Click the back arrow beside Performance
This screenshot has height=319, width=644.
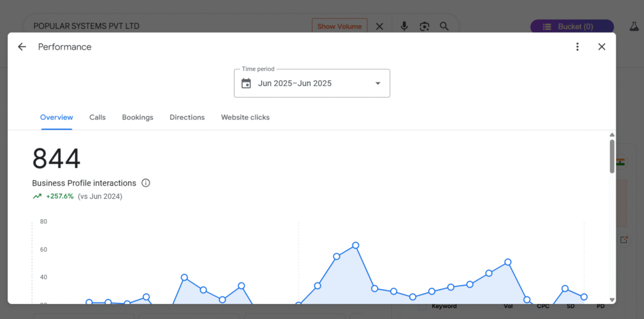point(22,47)
